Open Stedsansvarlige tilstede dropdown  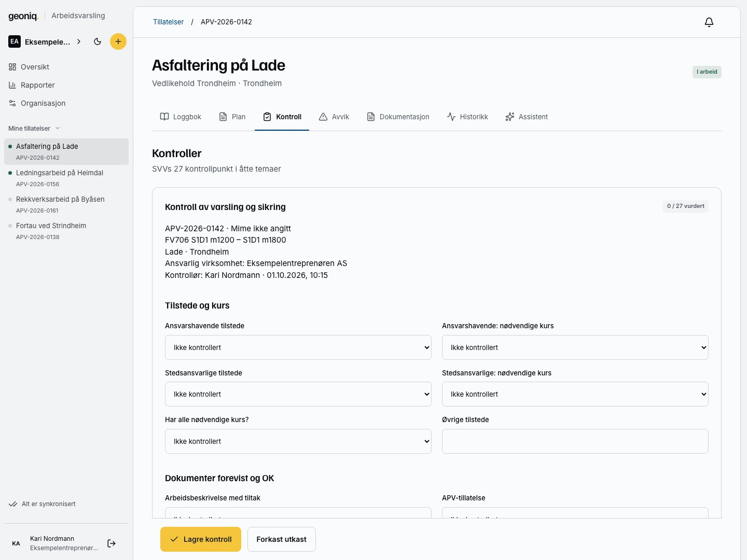298,394
